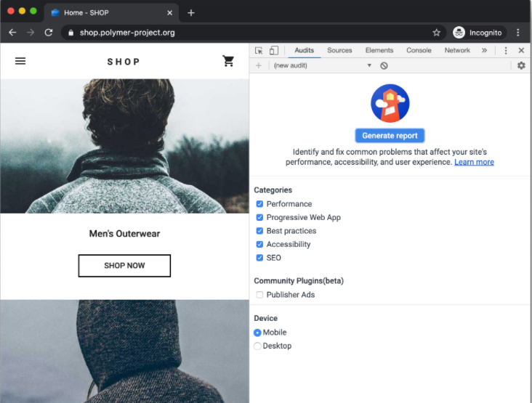Screen dimensions: 532x403
Task: Open the (new audit) dropdown
Action: point(322,65)
